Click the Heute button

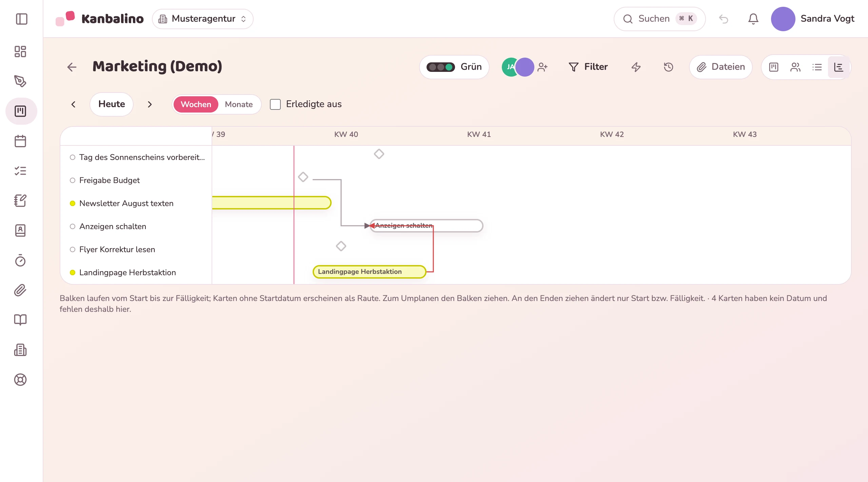pos(112,104)
